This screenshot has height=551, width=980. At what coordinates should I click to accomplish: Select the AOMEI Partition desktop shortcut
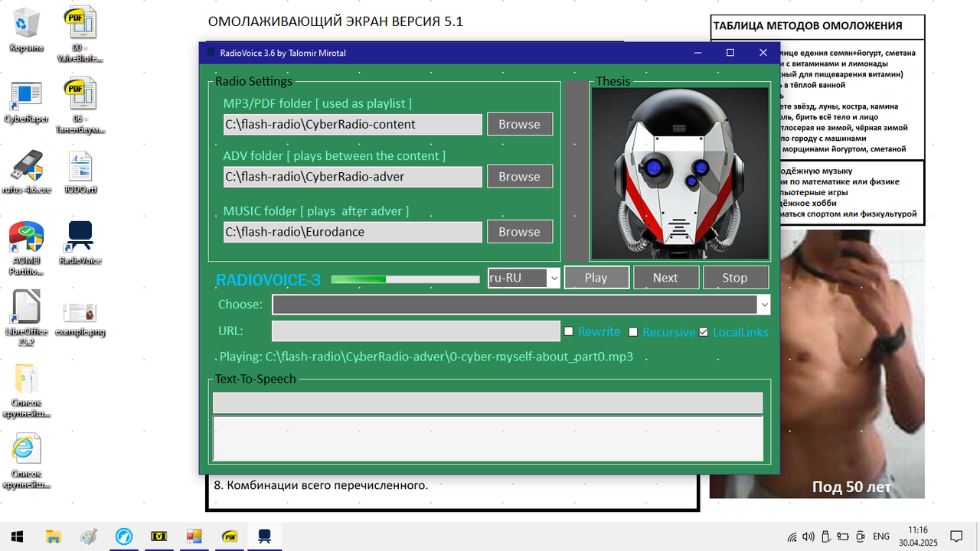pyautogui.click(x=26, y=246)
